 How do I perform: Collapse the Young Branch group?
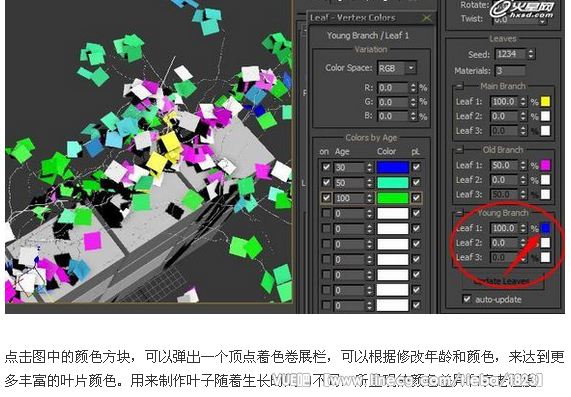click(x=460, y=212)
